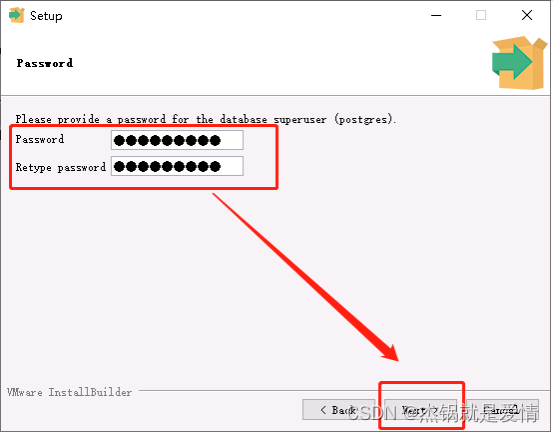Cancel the installation setup

tap(502, 410)
